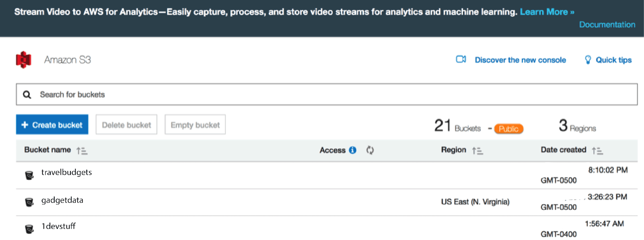Click the 1:56:47 AM timestamp

pyautogui.click(x=604, y=224)
